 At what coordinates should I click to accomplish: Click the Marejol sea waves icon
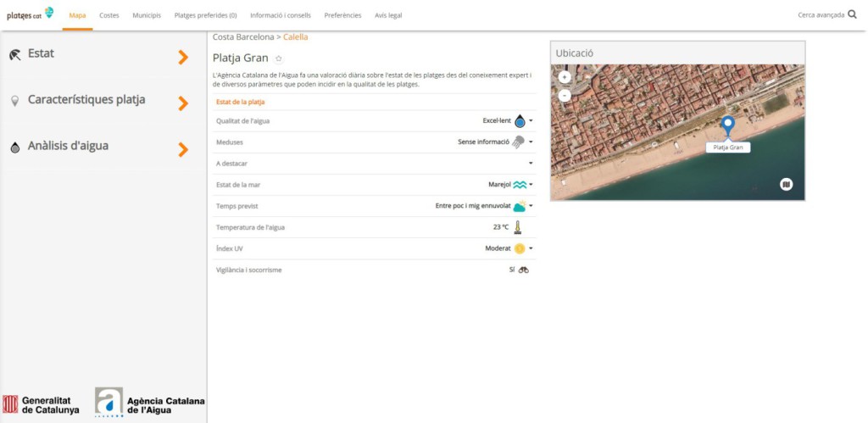click(x=520, y=185)
